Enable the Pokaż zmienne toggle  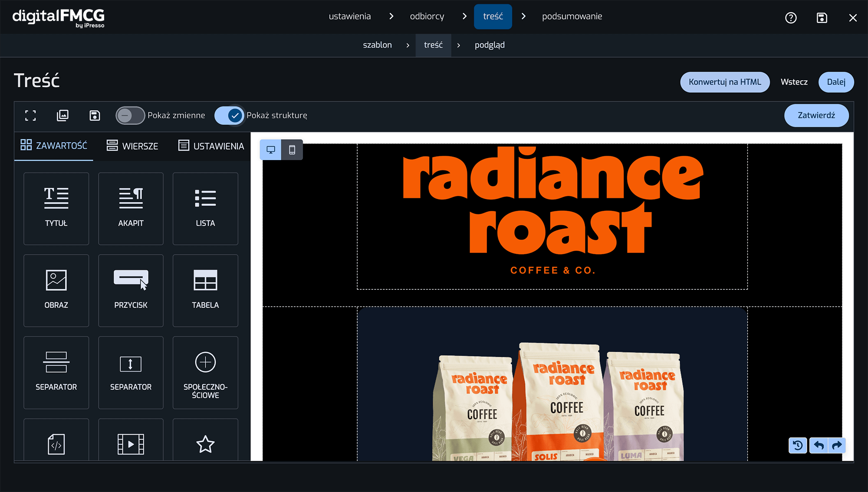coord(130,115)
